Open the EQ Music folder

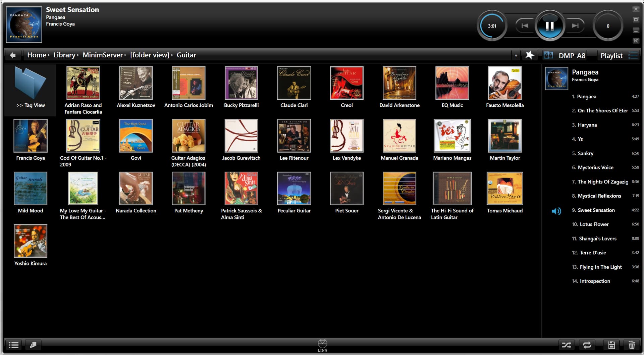point(452,87)
